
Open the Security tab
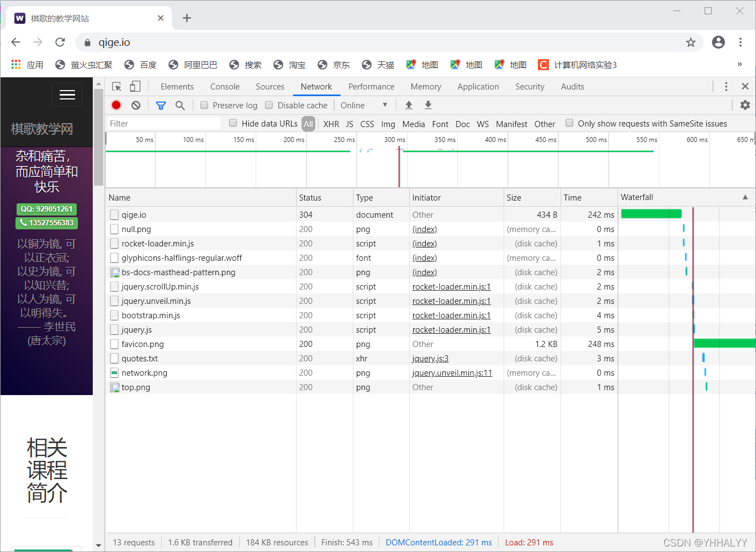tap(530, 87)
